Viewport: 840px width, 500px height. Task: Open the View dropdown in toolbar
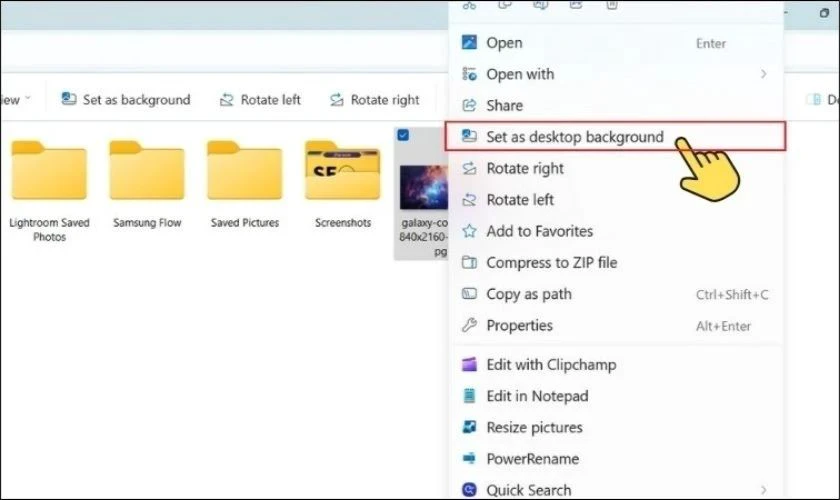(x=14, y=100)
